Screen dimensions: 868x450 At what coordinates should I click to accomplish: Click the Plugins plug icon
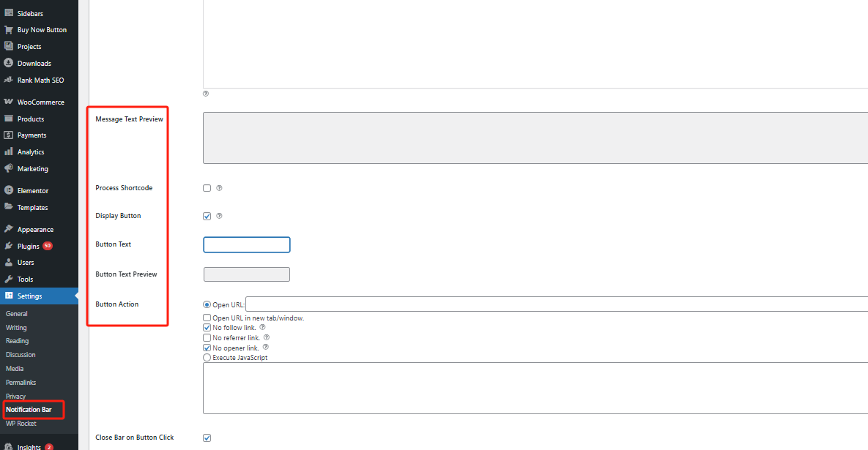click(9, 246)
